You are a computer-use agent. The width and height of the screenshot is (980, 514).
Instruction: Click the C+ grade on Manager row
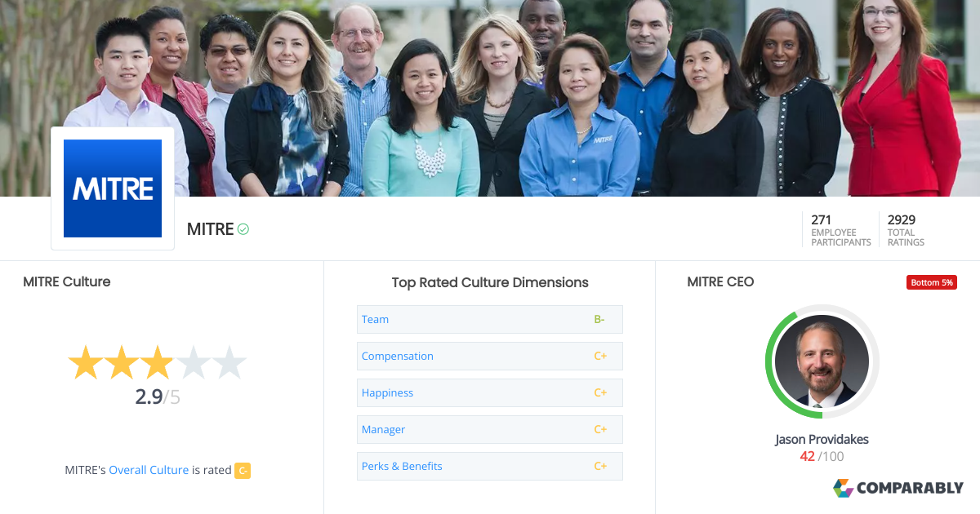(600, 429)
